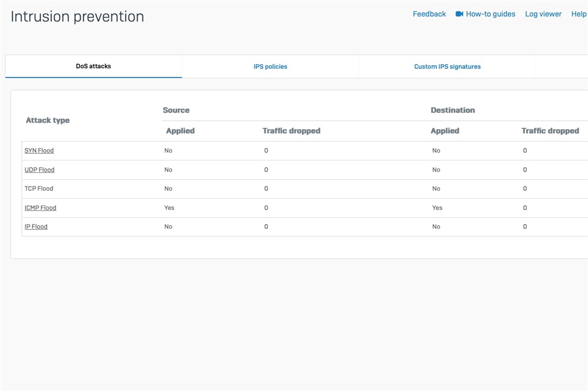The width and height of the screenshot is (588, 391).
Task: Click the Destination Applied value for TCP Flood
Action: coord(436,189)
